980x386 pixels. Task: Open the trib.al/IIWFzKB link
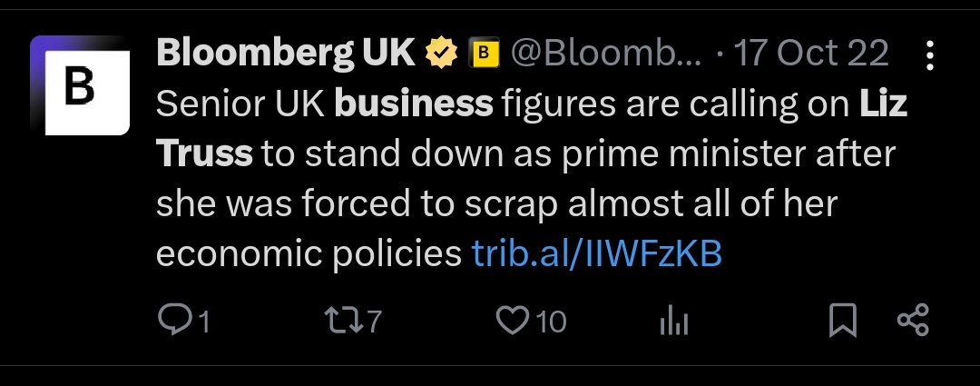coord(597,253)
